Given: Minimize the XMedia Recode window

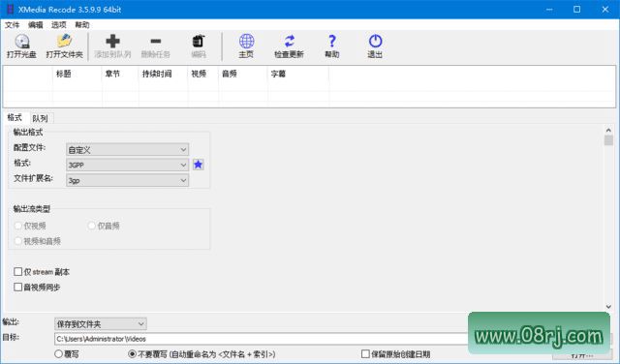Looking at the screenshot, I should (549, 9).
